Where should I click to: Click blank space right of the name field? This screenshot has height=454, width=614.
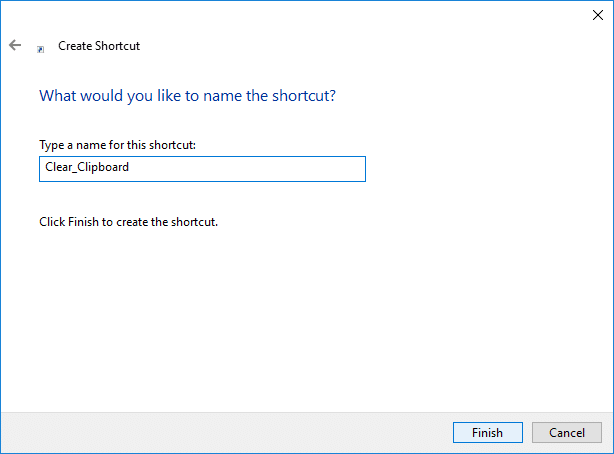click(480, 168)
